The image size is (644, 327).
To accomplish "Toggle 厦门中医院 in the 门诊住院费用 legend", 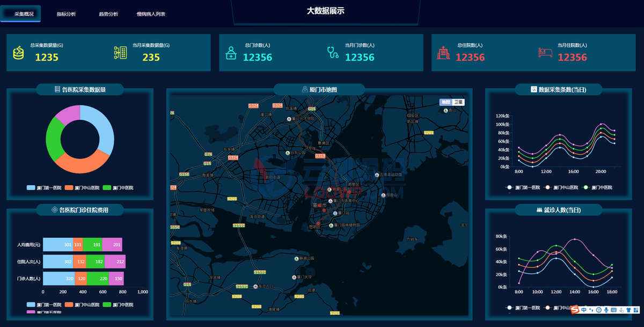I will pyautogui.click(x=118, y=304).
